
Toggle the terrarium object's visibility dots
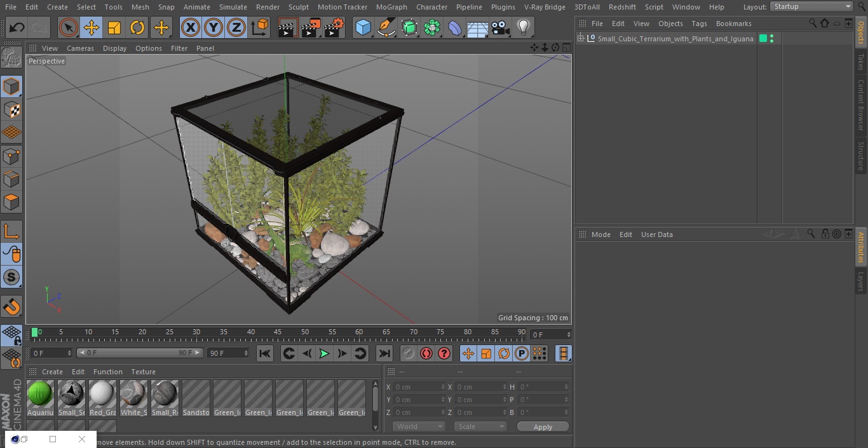point(771,39)
